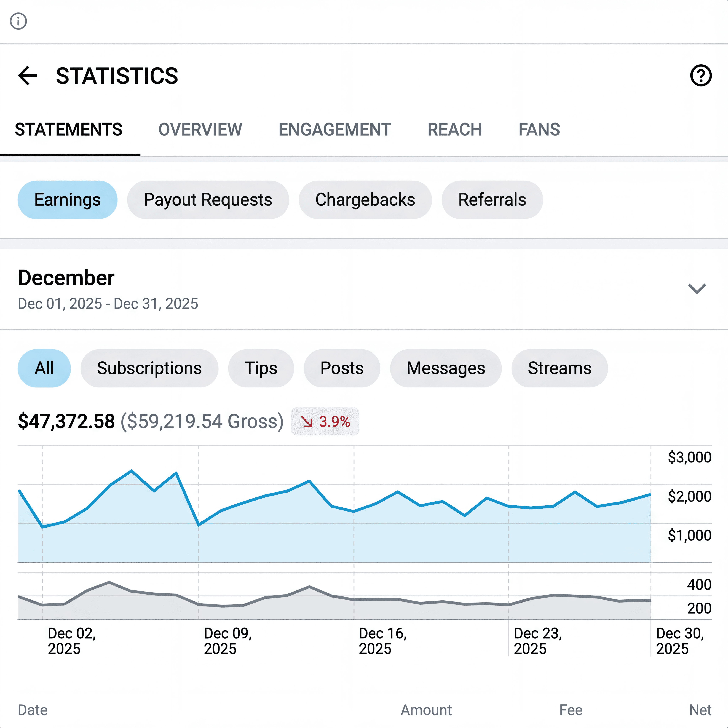The height and width of the screenshot is (728, 728).
Task: Click the down-arrow 3.9% change badge
Action: tap(325, 421)
